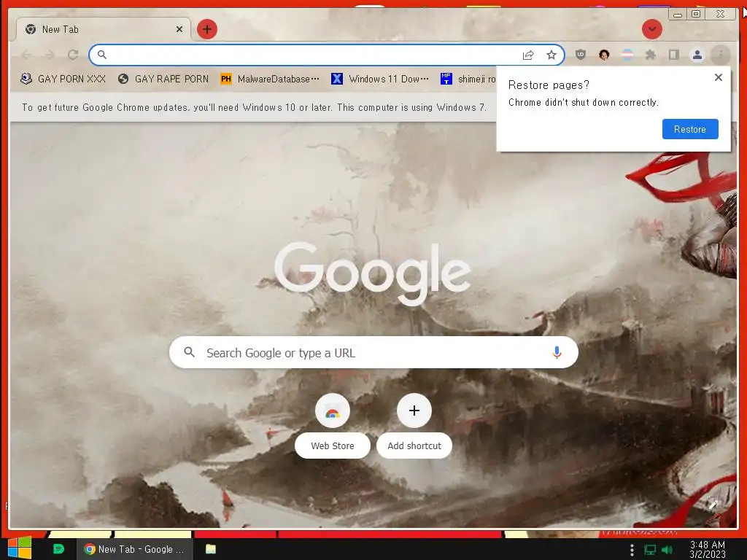Click the Windows 7 update notice text
The image size is (747, 560).
[254, 108]
